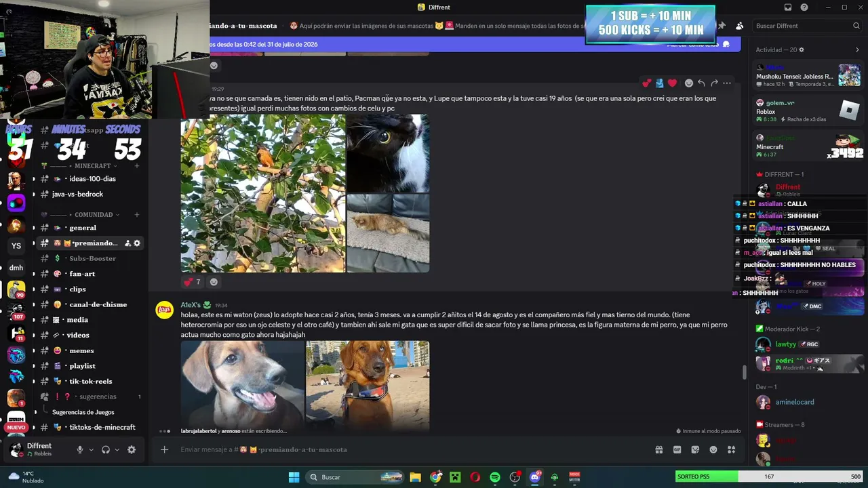868x488 pixels.
Task: Open more options for the message
Action: coord(727,83)
